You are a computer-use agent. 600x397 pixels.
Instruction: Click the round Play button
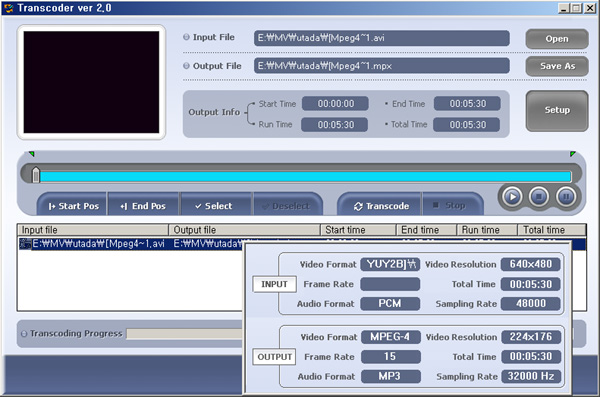[x=512, y=197]
